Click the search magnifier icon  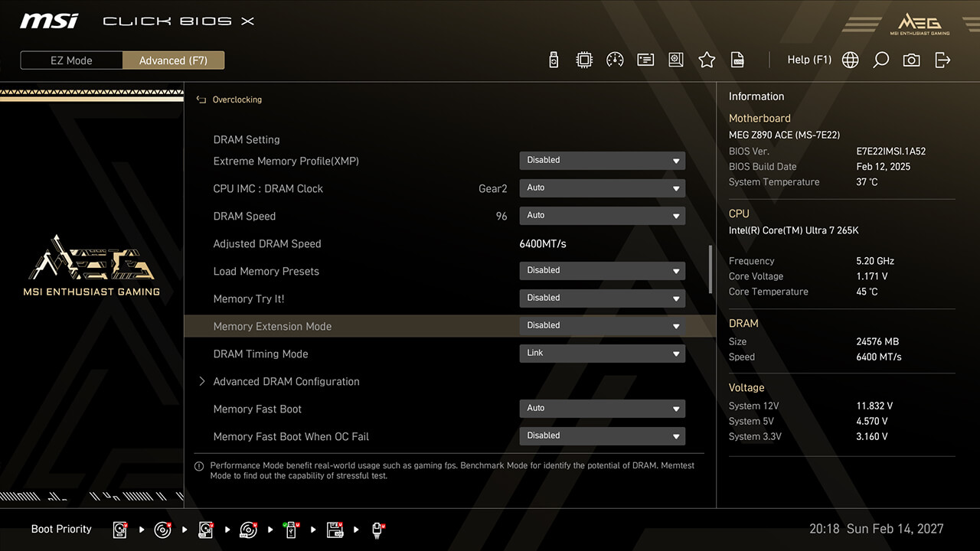[x=880, y=60]
